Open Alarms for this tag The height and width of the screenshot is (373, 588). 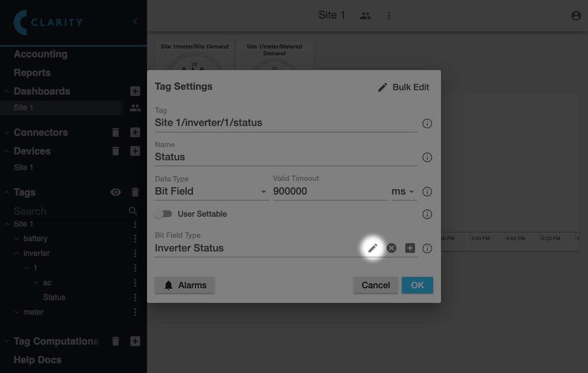click(185, 285)
